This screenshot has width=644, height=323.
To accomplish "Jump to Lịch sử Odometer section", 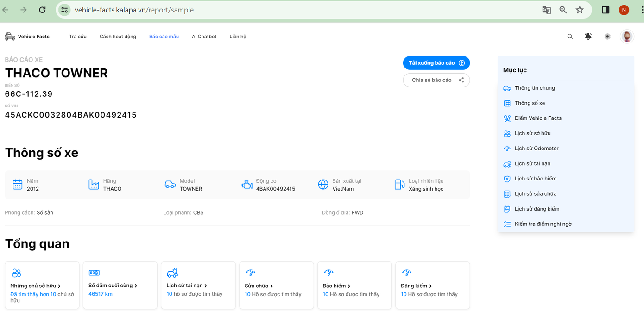I will [536, 149].
